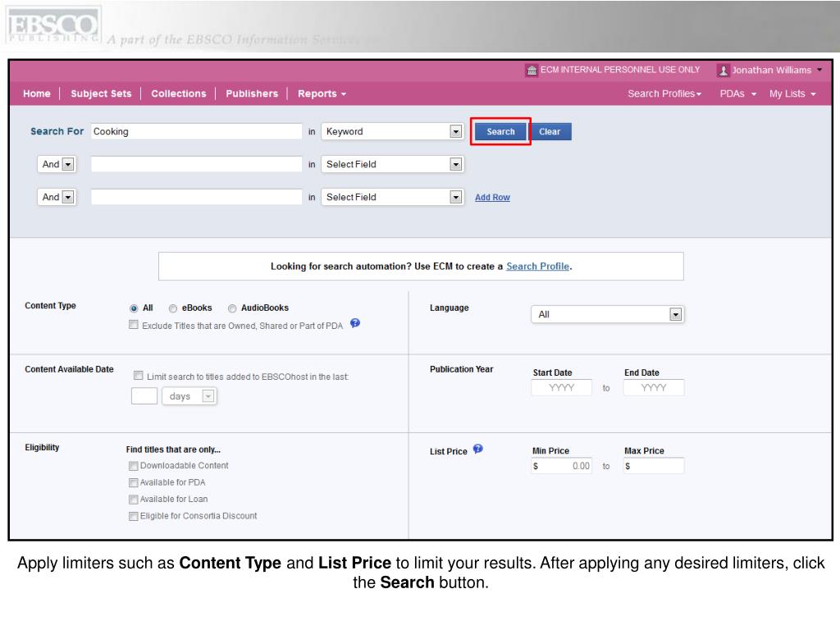The image size is (840, 630).
Task: Click the ECM internal personnel building icon
Action: (x=532, y=71)
